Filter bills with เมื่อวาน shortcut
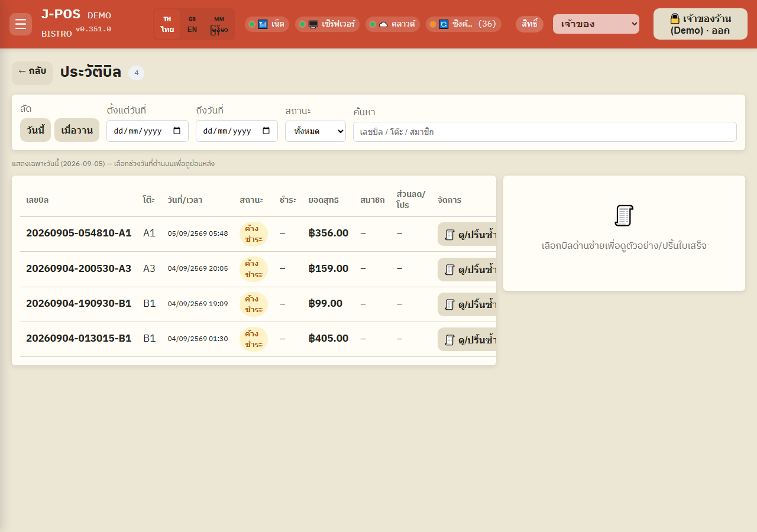The image size is (757, 532). coord(77,130)
